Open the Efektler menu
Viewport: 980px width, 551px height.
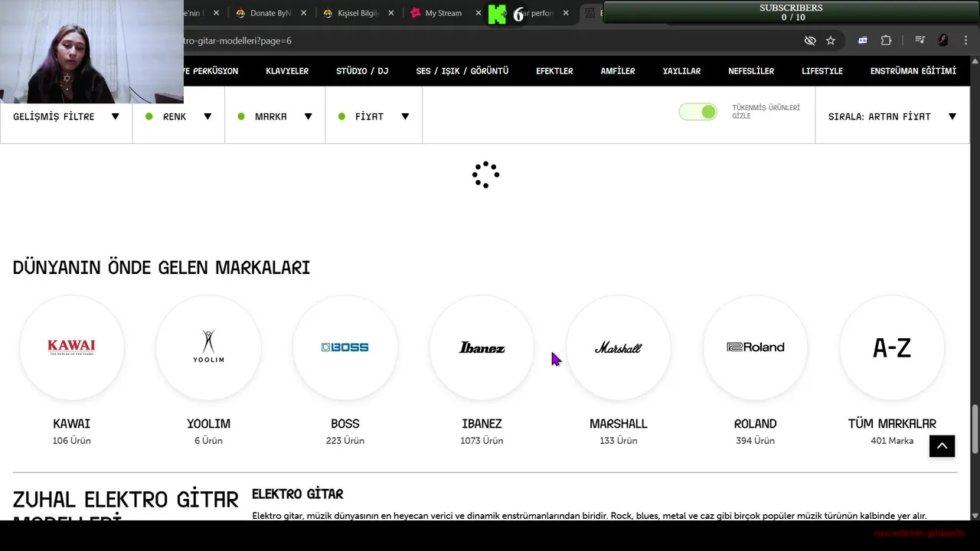coord(554,71)
